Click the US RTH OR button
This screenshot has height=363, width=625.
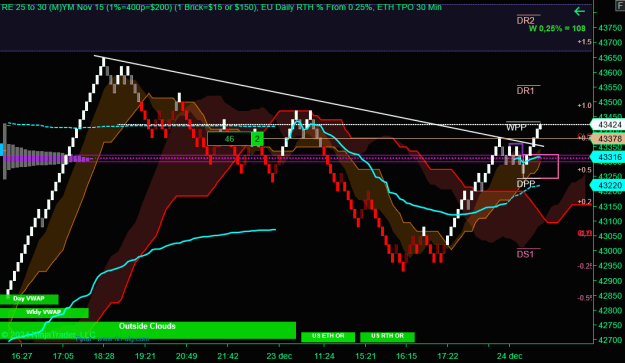(387, 336)
